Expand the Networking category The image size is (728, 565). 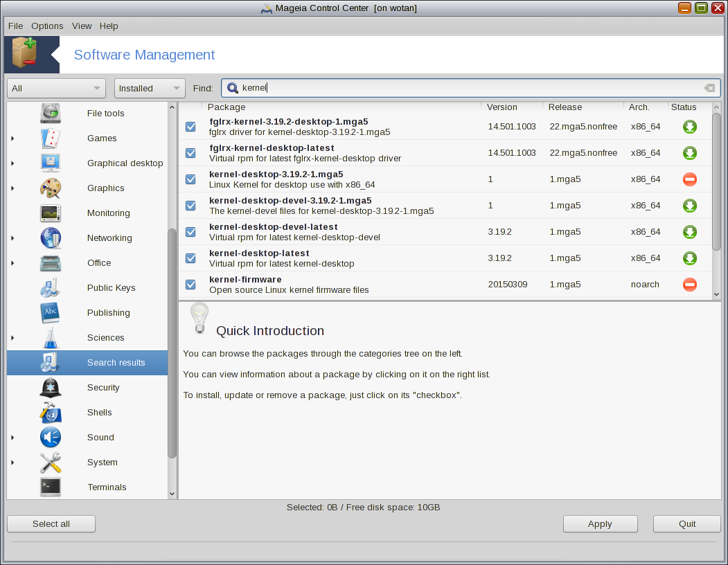click(12, 238)
